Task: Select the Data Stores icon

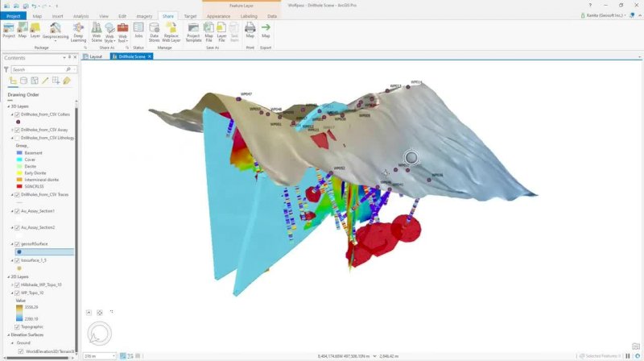Action: point(154,32)
